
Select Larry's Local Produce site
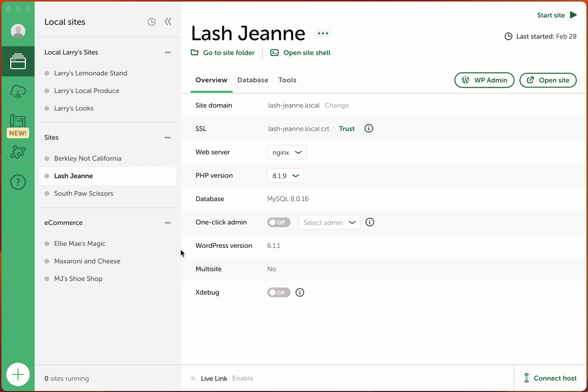point(108,91)
